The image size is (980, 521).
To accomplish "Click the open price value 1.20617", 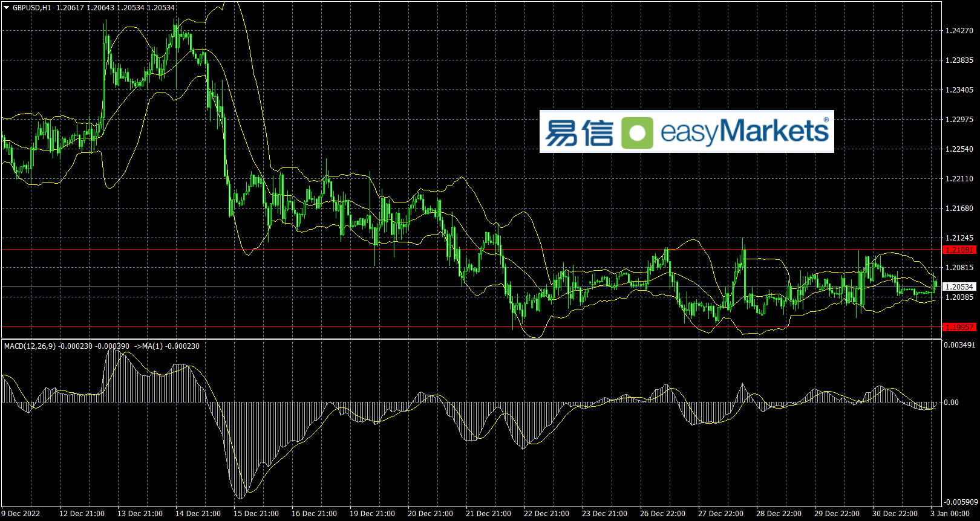I will click(x=69, y=8).
